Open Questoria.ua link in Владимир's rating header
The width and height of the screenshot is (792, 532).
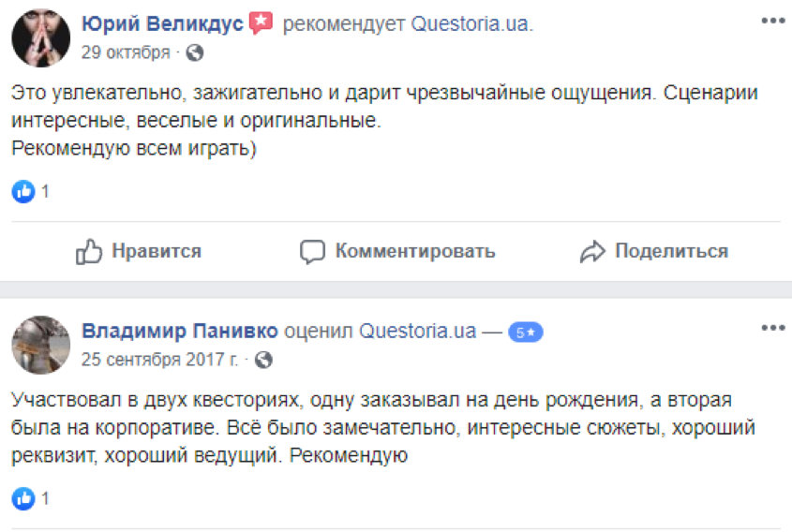click(x=418, y=332)
